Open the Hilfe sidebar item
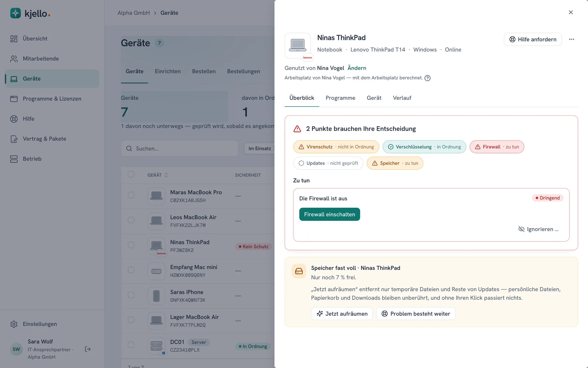The height and width of the screenshot is (368, 588). 52,119
